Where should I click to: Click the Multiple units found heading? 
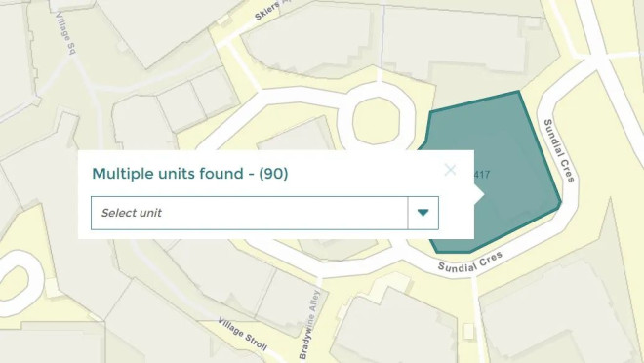(189, 174)
